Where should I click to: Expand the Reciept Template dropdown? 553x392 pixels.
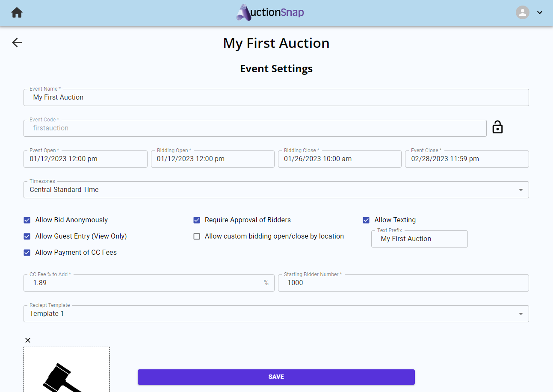pyautogui.click(x=276, y=314)
